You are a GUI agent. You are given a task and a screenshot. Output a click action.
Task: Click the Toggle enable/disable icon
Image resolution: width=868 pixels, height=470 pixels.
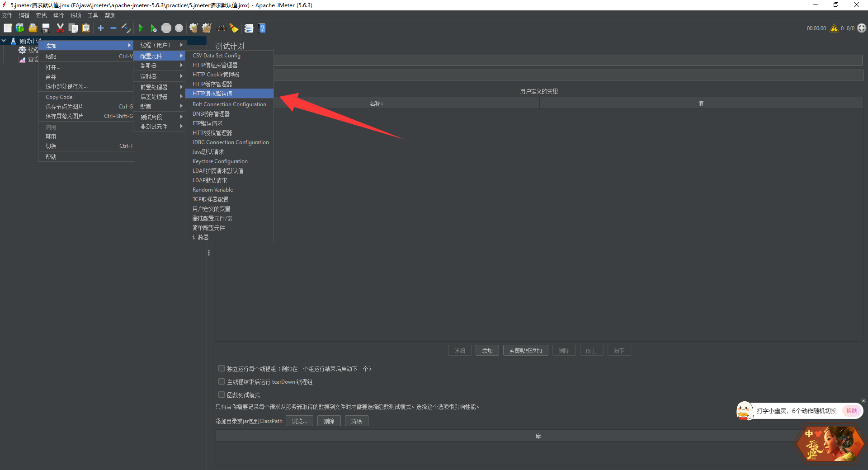pyautogui.click(x=126, y=28)
